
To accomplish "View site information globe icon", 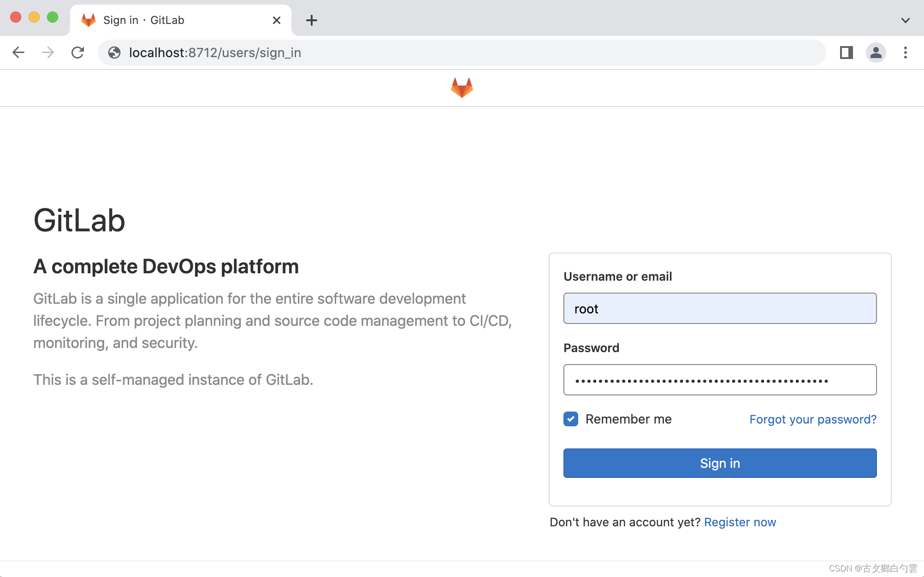I will coord(114,53).
